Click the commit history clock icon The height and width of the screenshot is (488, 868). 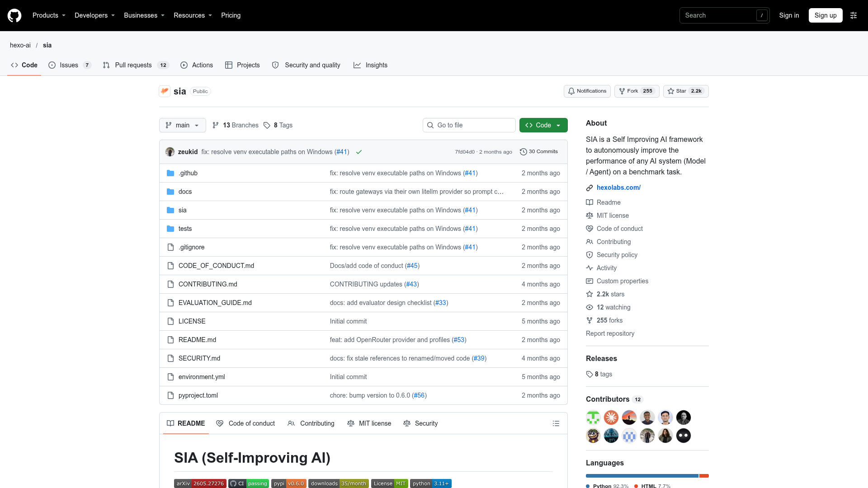pyautogui.click(x=524, y=152)
